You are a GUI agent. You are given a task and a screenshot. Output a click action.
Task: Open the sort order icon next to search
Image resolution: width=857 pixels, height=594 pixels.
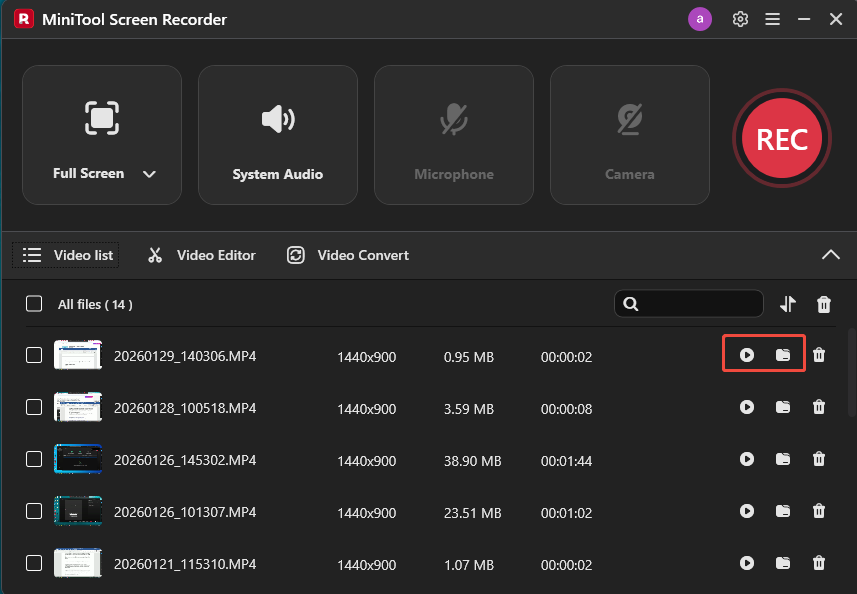click(x=788, y=304)
